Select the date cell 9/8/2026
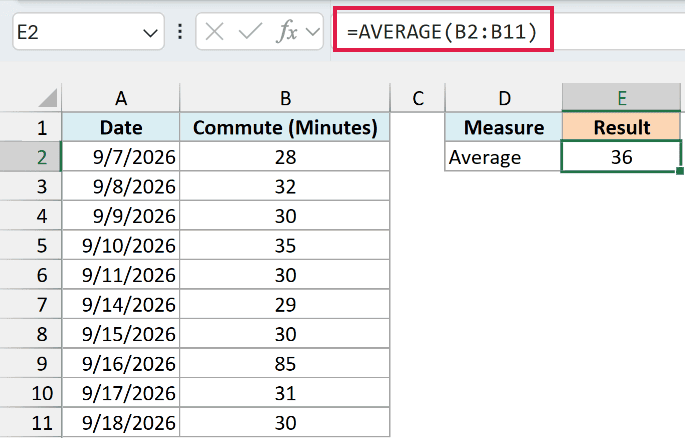The image size is (685, 438). pos(121,186)
